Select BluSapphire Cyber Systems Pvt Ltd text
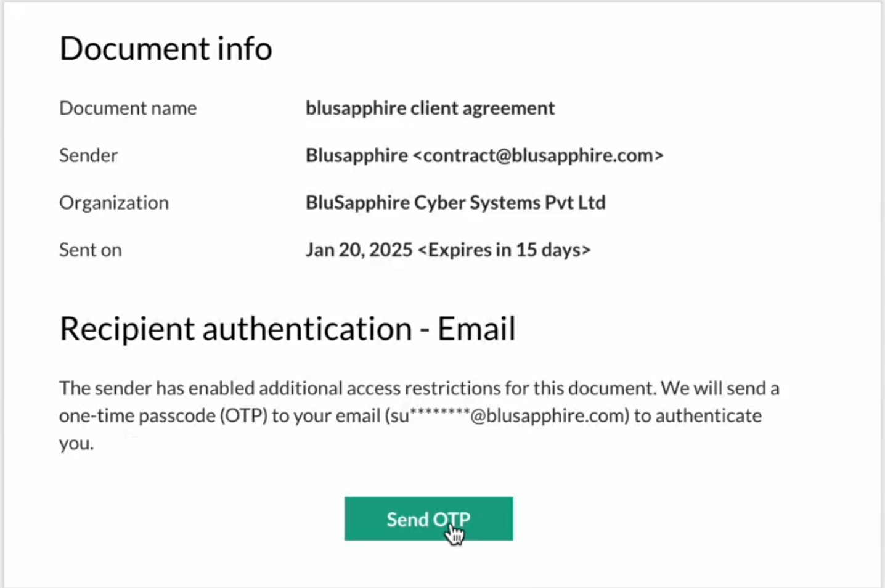 [x=455, y=203]
